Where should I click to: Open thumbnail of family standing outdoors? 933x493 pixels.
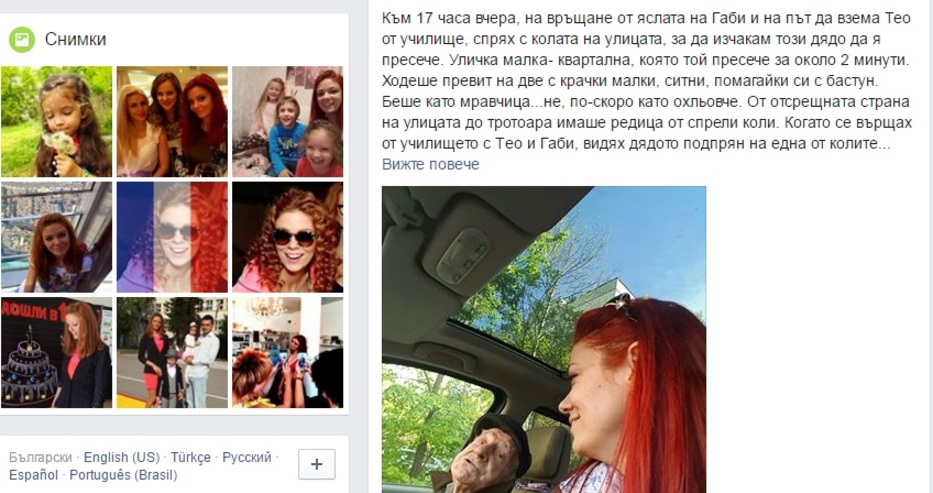pyautogui.click(x=172, y=352)
